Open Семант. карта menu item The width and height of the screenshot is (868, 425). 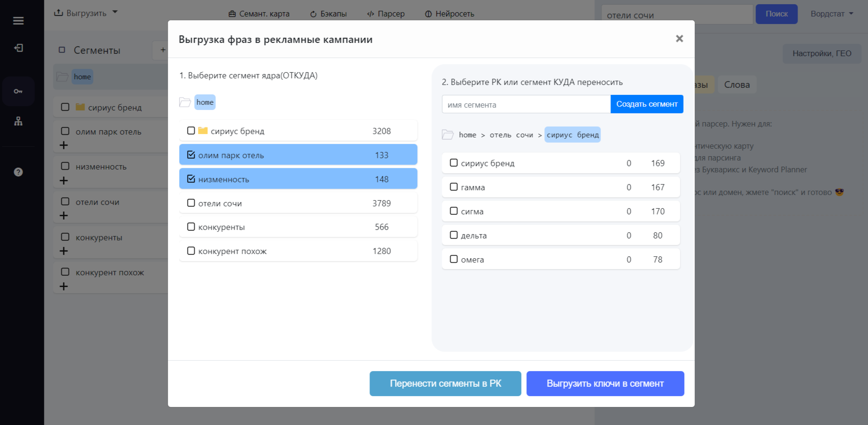coord(259,14)
